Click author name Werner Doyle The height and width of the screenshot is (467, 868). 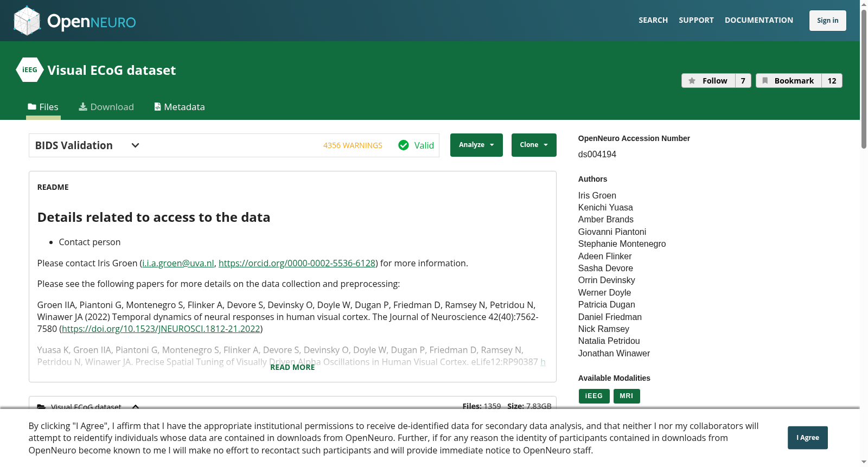604,292
